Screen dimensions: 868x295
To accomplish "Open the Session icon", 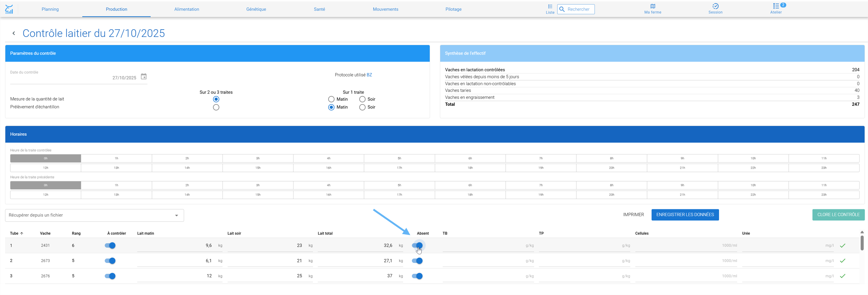I will [x=715, y=9].
